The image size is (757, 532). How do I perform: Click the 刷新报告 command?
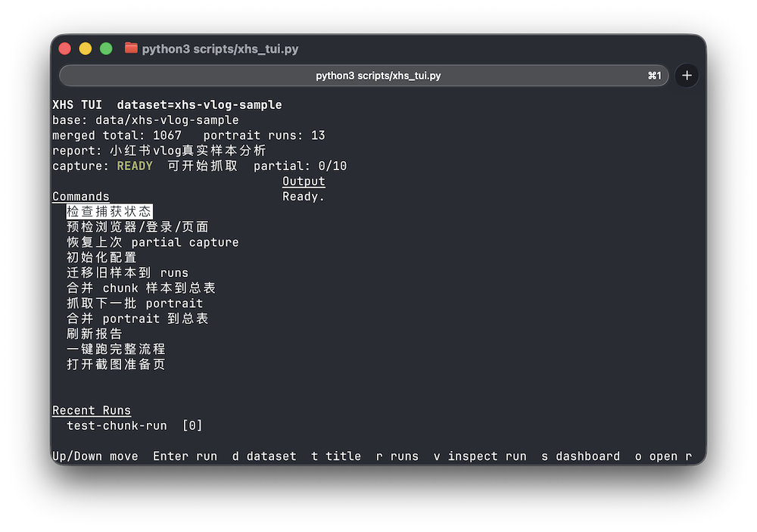pos(94,334)
